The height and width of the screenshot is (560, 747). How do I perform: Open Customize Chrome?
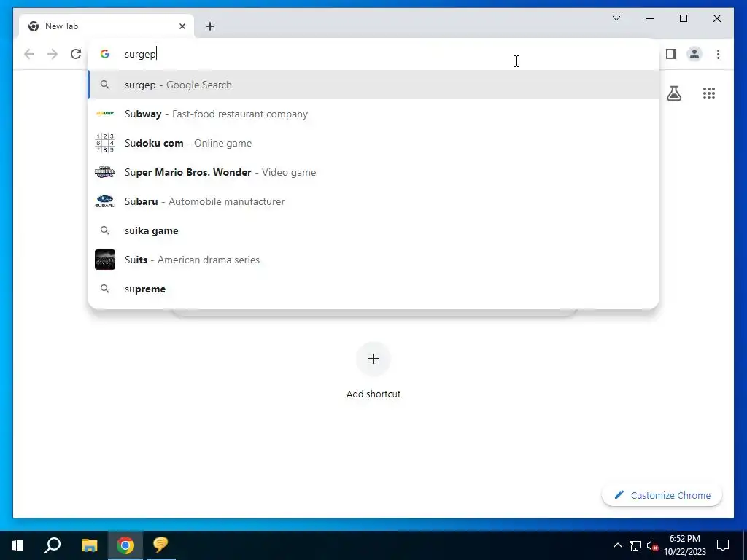click(x=662, y=495)
